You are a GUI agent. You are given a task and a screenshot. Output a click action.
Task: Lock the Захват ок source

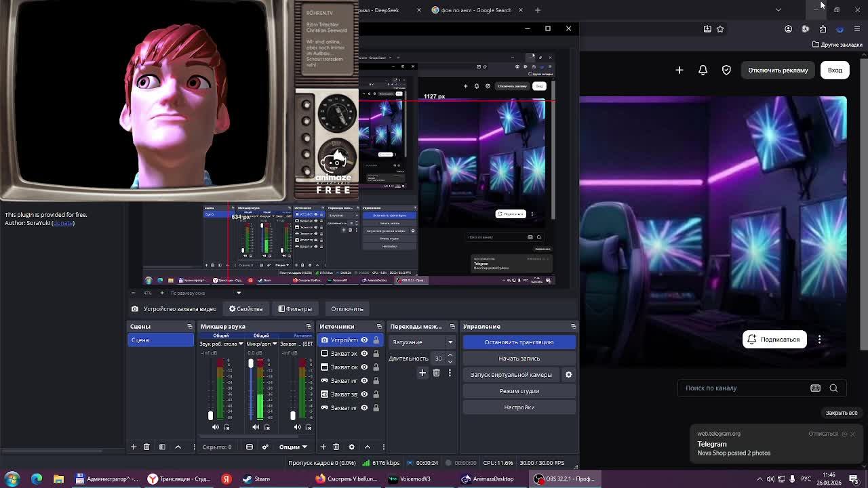pos(376,367)
